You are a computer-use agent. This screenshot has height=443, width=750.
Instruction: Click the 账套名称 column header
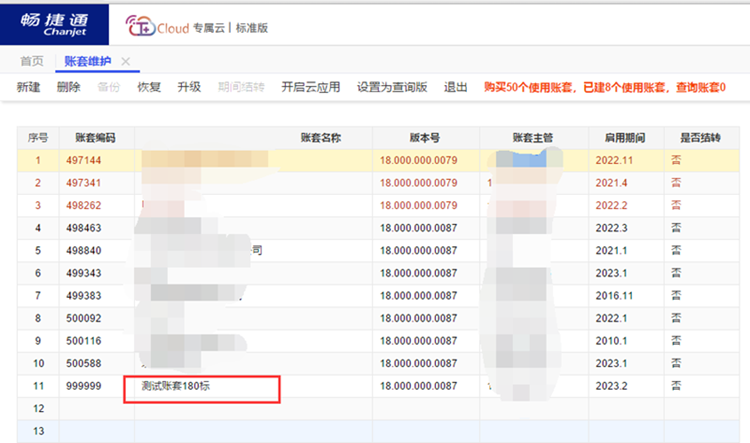(x=320, y=138)
